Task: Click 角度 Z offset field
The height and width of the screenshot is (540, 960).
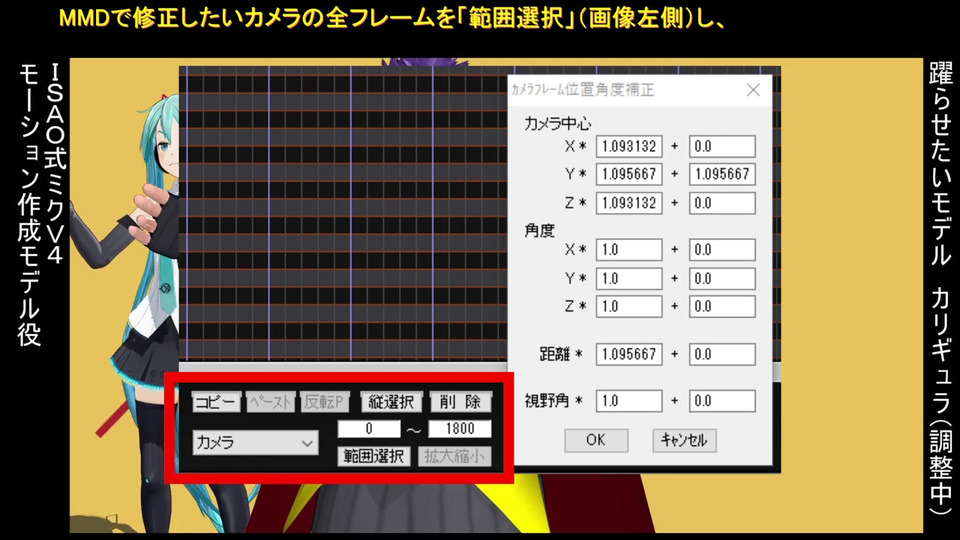Action: (x=722, y=307)
